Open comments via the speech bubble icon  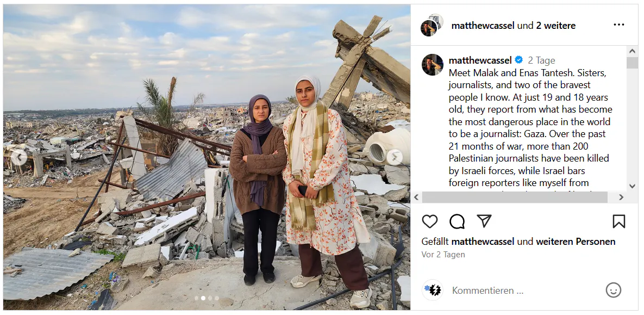click(x=457, y=221)
